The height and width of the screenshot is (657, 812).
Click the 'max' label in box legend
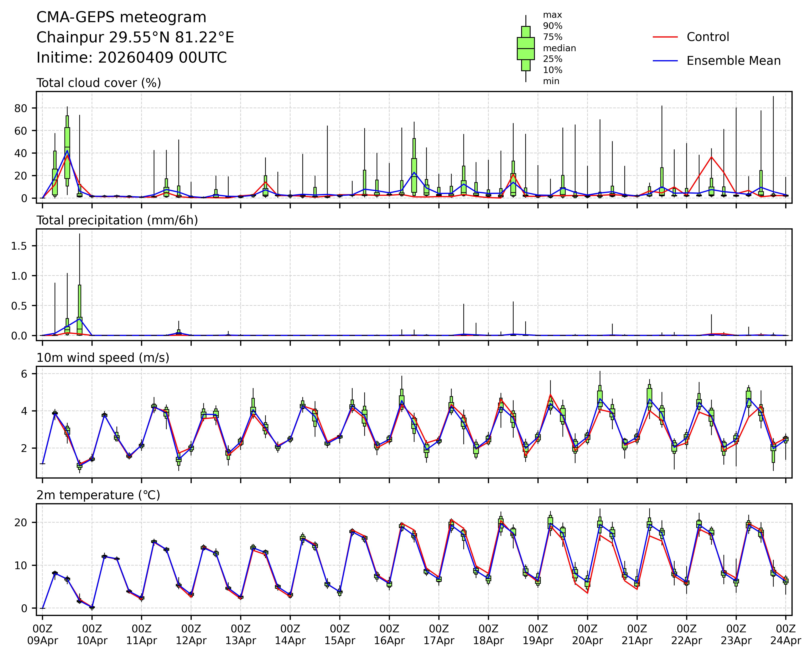tap(552, 15)
